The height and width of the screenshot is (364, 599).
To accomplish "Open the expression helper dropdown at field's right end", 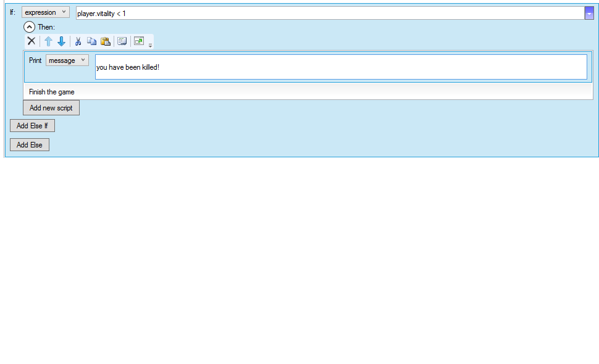I will pyautogui.click(x=589, y=13).
